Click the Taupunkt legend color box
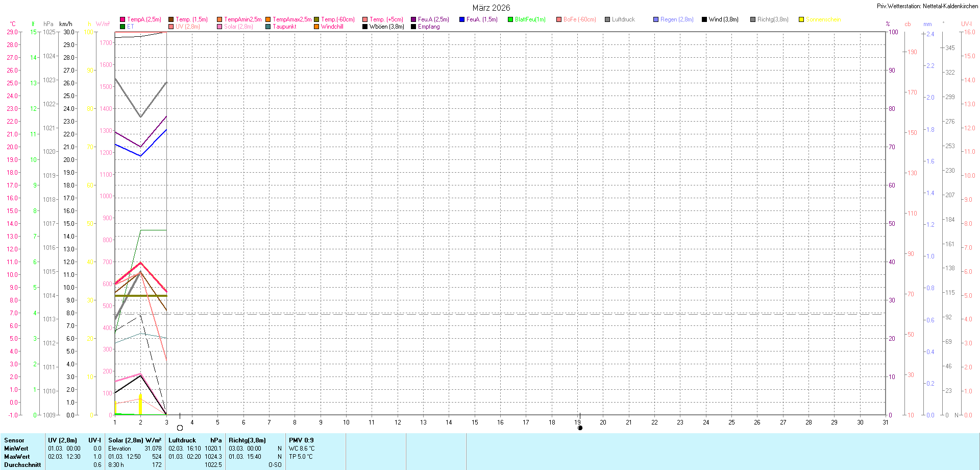This screenshot has height=470, width=980. 268,27
